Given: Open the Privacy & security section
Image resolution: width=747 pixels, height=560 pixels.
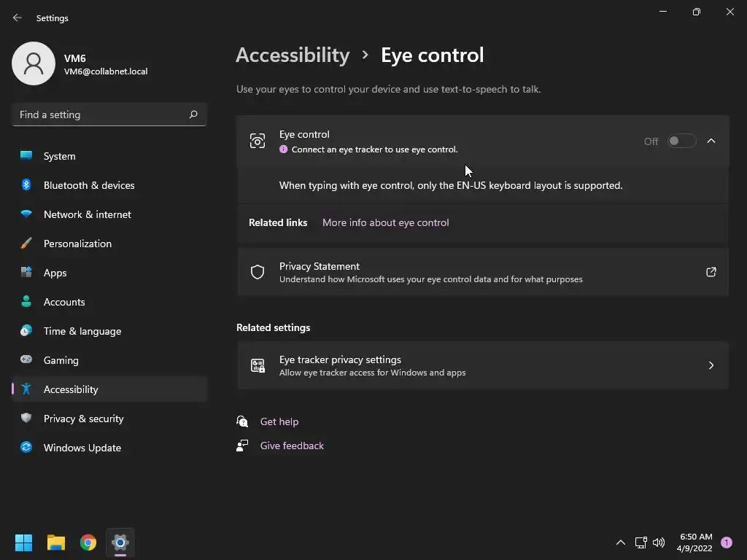Looking at the screenshot, I should coord(83,419).
